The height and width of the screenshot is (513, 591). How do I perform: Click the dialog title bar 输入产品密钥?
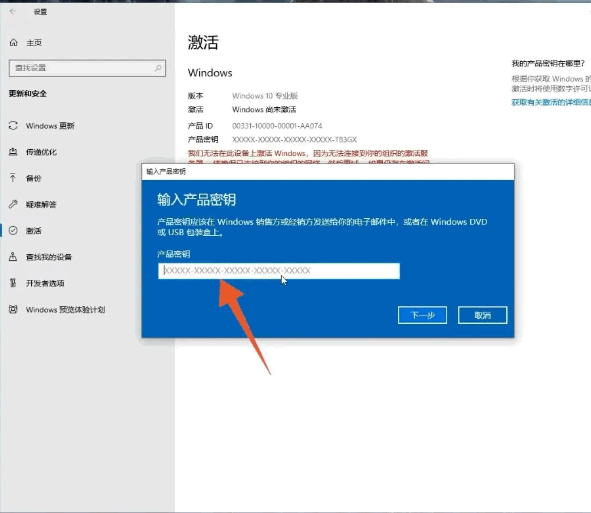(x=328, y=172)
